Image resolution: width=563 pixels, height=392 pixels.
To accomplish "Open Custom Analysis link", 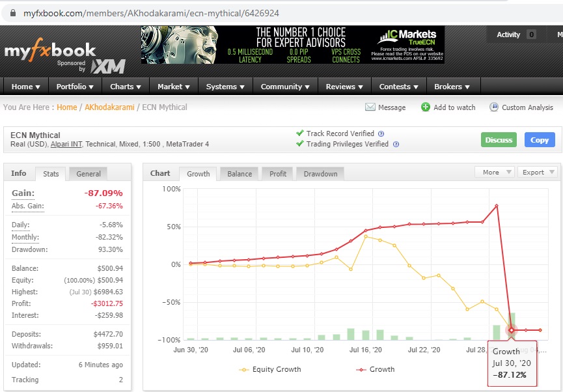I will pyautogui.click(x=527, y=107).
